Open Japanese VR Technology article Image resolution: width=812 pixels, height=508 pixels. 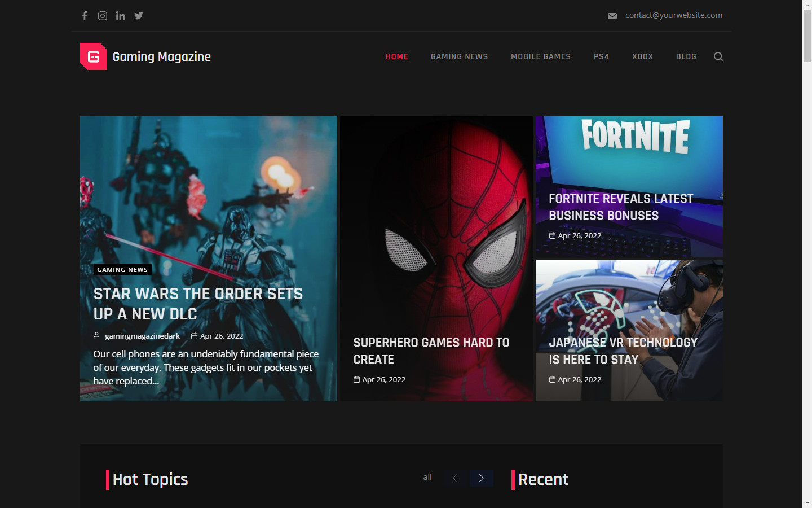click(x=623, y=351)
